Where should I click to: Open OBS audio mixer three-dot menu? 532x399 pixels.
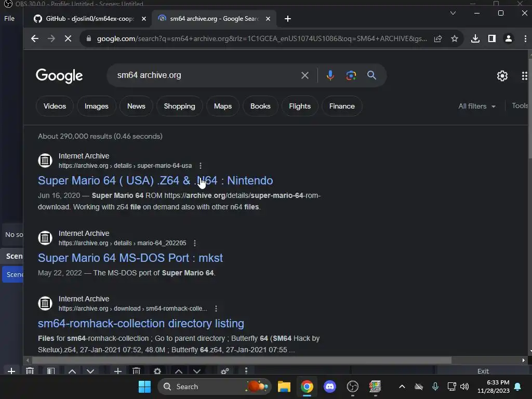point(246,371)
